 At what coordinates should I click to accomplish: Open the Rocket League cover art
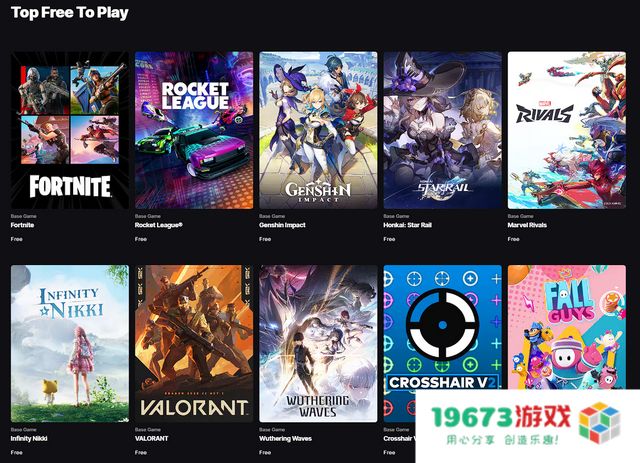click(194, 130)
